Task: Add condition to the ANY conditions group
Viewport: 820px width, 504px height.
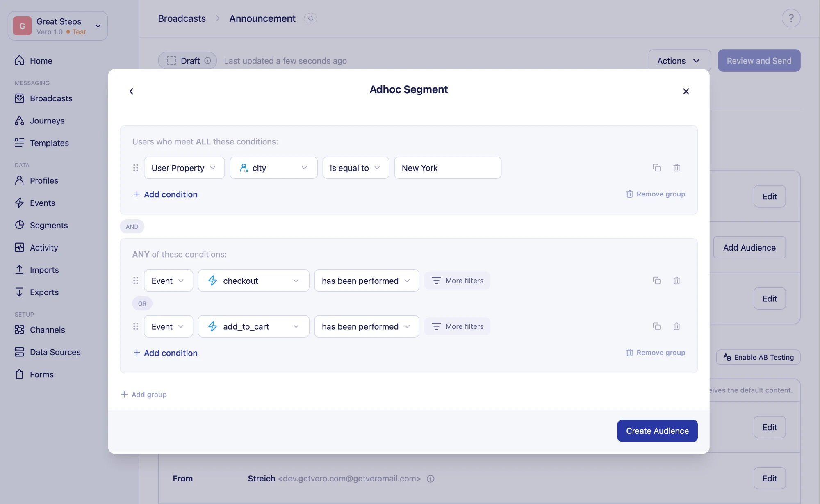Action: point(165,353)
